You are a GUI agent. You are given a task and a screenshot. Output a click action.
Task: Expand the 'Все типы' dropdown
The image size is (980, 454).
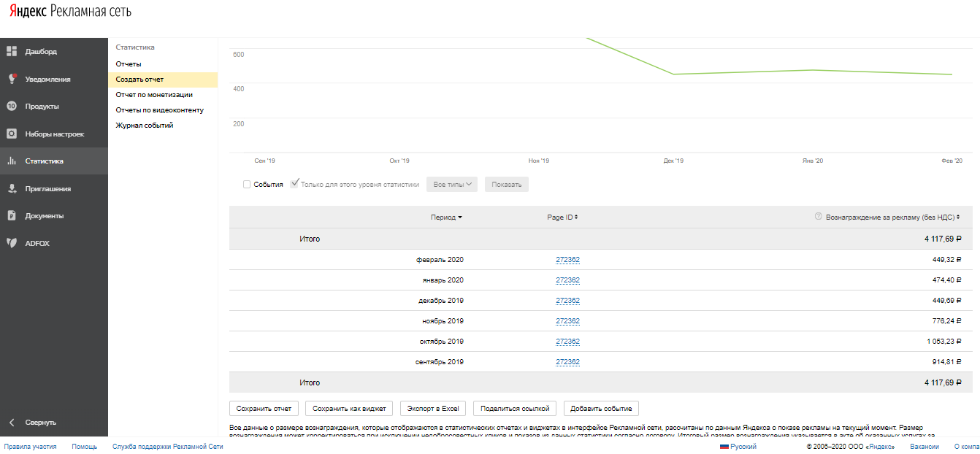pos(452,185)
